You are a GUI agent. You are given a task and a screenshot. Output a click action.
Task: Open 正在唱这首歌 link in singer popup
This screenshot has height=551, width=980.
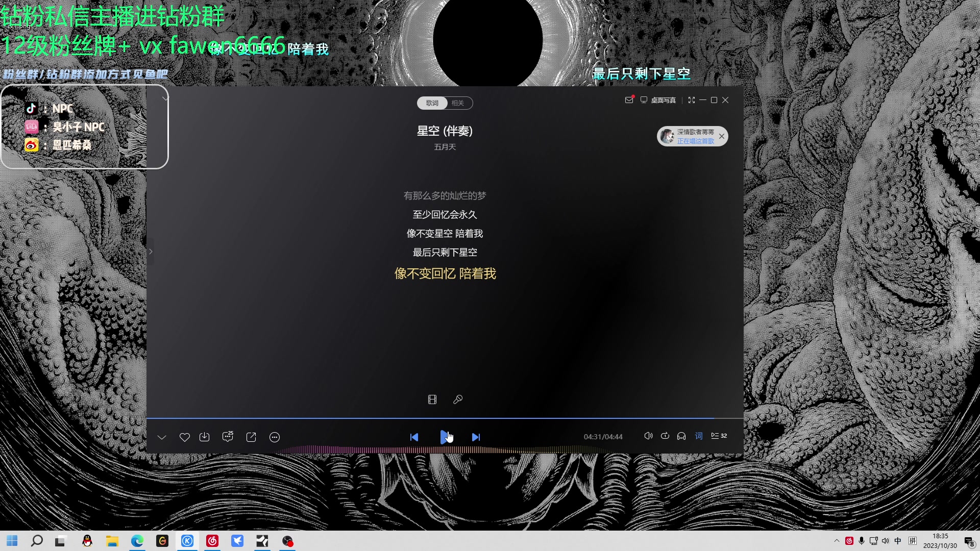[x=696, y=141]
